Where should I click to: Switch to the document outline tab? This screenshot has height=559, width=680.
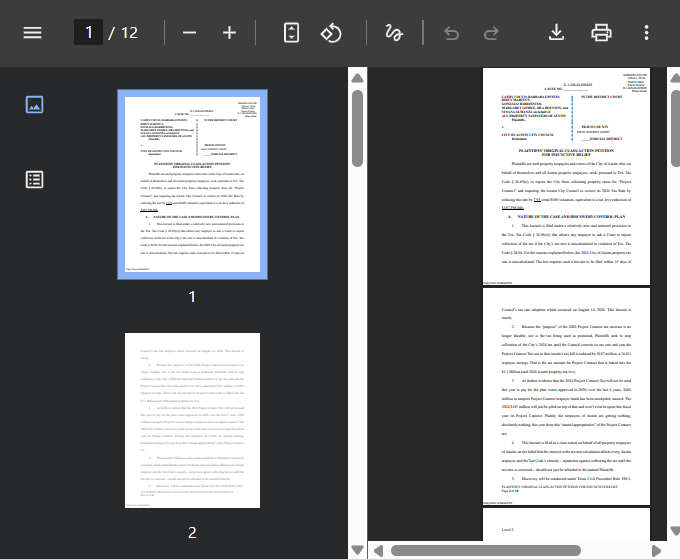[34, 179]
